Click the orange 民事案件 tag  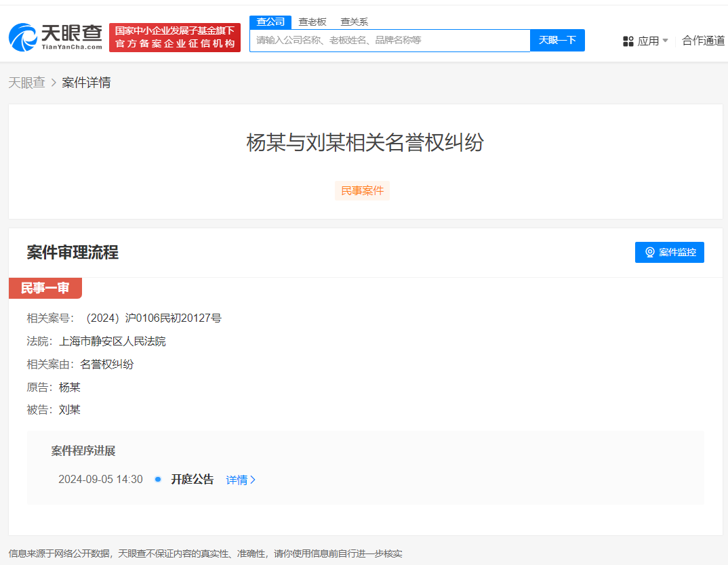(362, 190)
